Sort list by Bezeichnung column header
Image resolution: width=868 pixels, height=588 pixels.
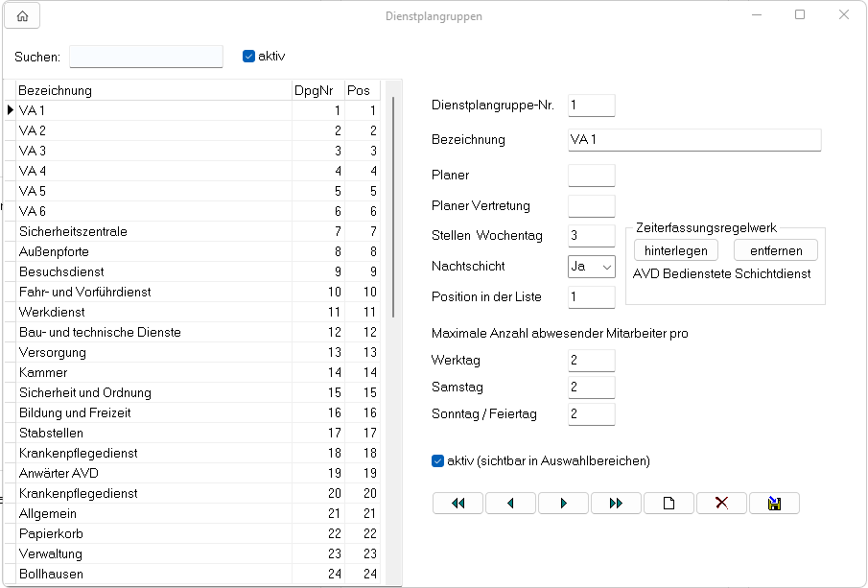(x=153, y=90)
